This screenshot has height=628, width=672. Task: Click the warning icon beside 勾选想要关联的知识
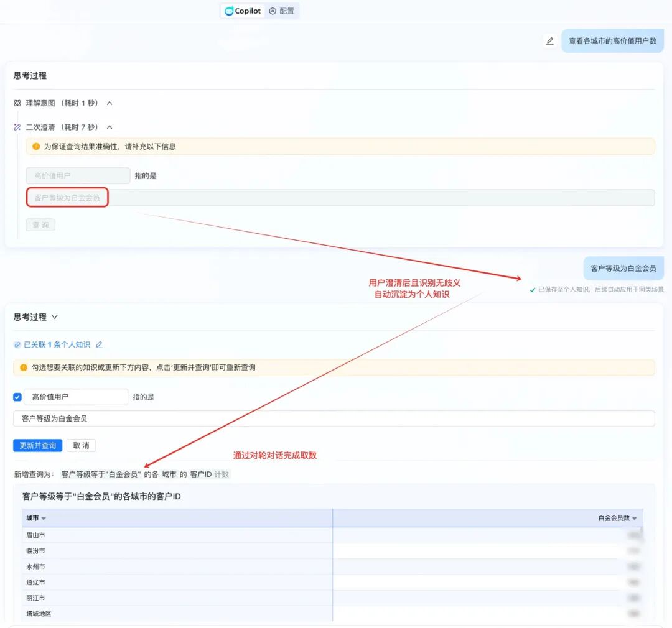tap(24, 367)
